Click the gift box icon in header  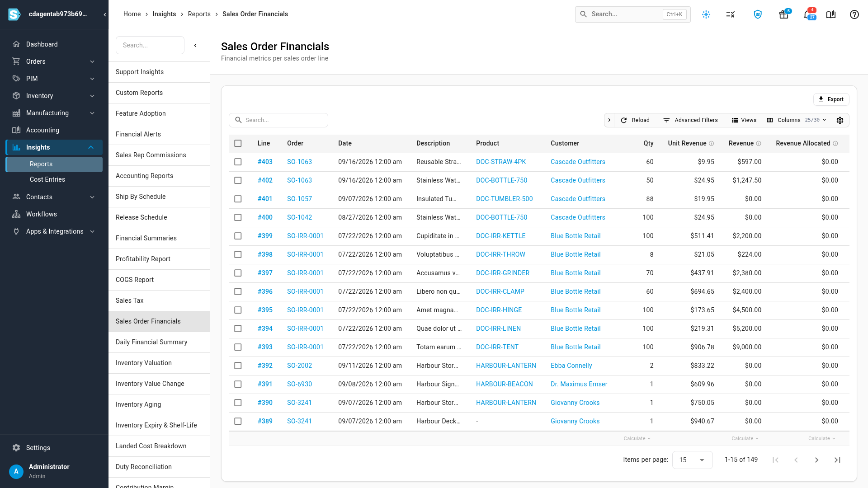784,14
